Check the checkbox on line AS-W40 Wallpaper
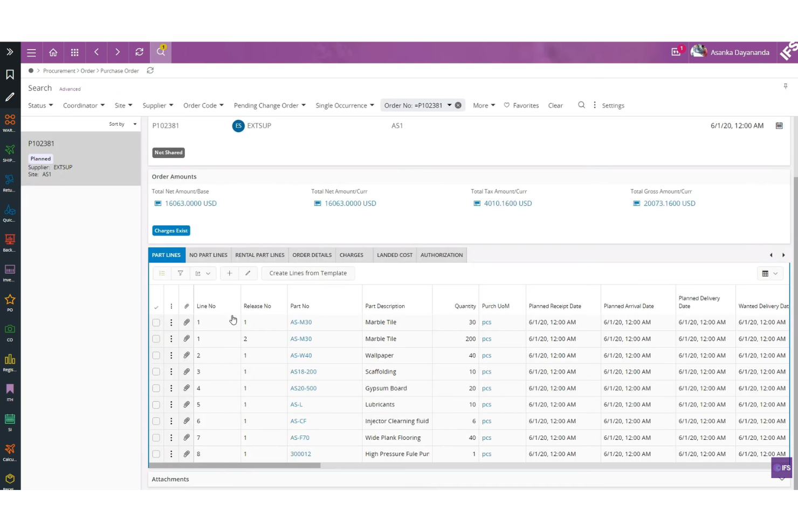The image size is (798, 532). pyautogui.click(x=156, y=355)
